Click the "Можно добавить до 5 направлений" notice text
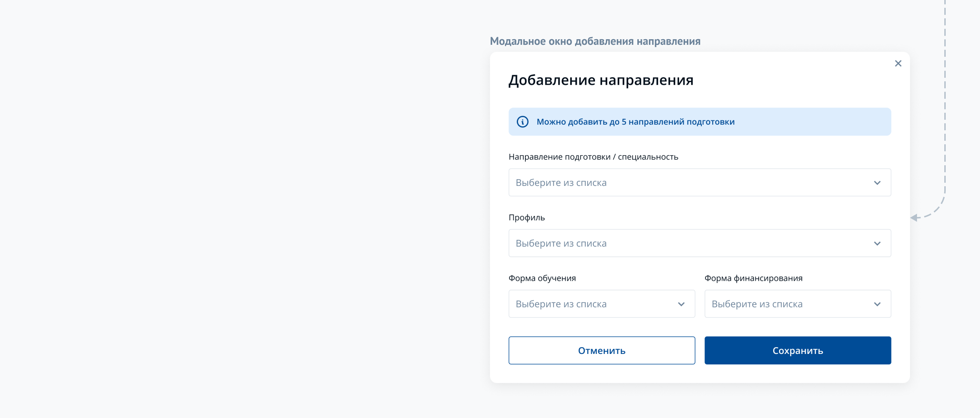The image size is (980, 418). [635, 122]
